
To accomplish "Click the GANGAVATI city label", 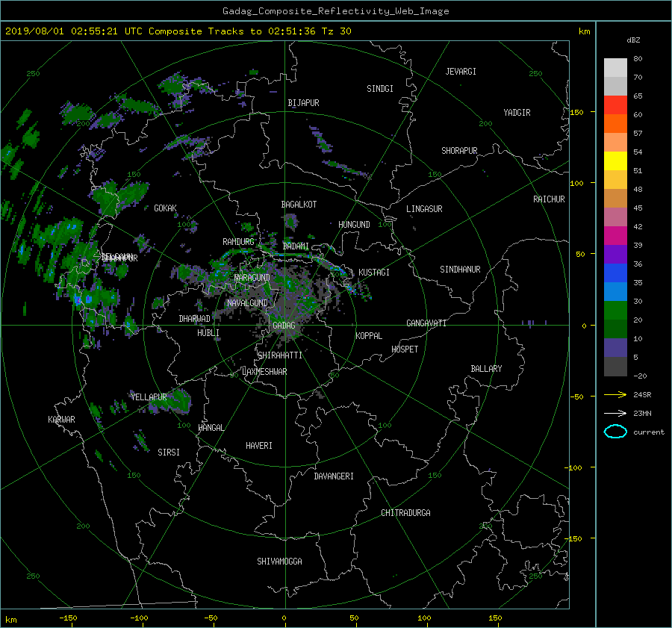I will [x=426, y=323].
